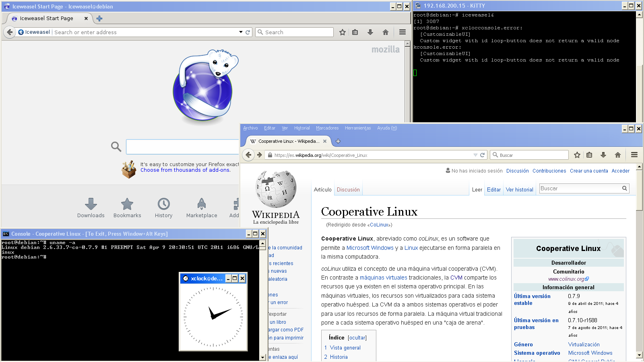Viewport: 644px width, 362px height.
Task: Open Ayuda menu
Action: click(387, 128)
